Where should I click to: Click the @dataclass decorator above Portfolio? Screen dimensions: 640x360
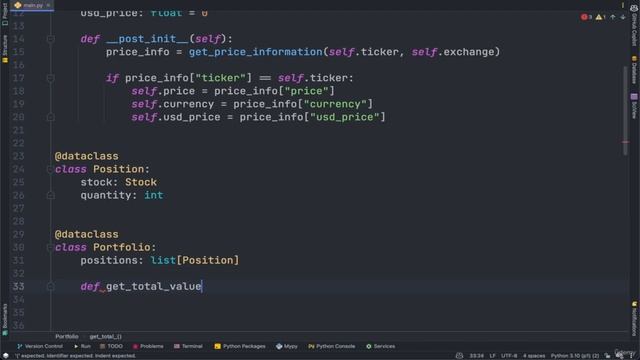coord(87,234)
